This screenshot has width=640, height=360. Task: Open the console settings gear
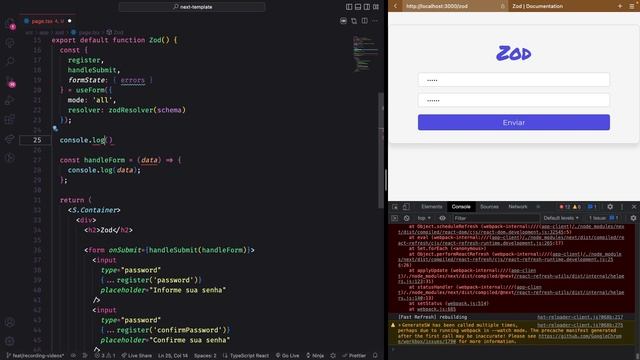tap(633, 218)
